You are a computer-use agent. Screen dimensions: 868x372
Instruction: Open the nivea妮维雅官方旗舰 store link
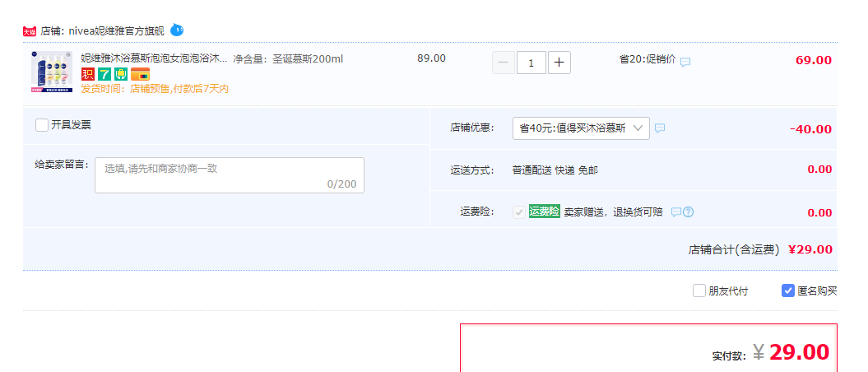click(117, 31)
